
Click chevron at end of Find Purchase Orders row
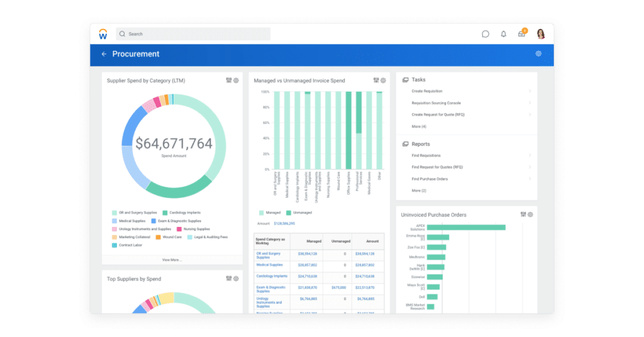tap(530, 179)
